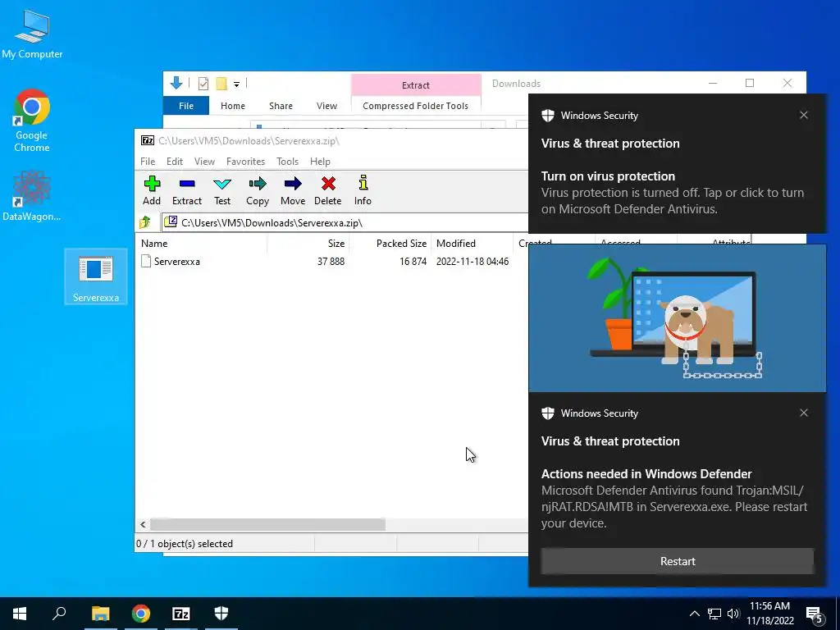
Task: Click the bulldog notification image
Action: 677,317
